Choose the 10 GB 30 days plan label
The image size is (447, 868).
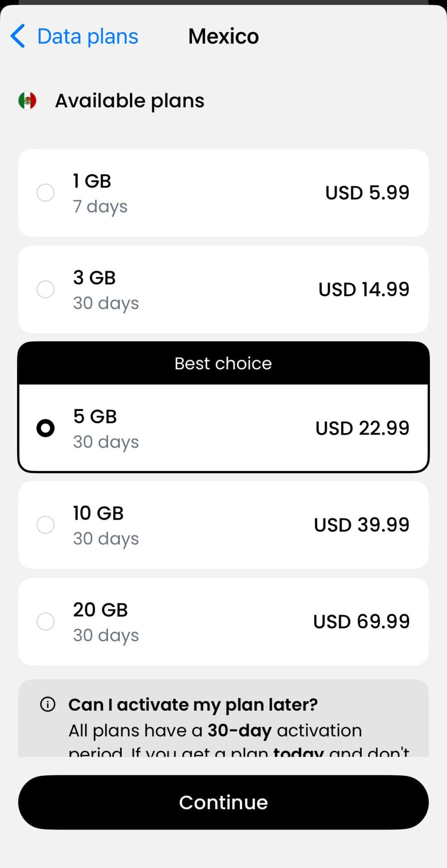click(x=106, y=525)
